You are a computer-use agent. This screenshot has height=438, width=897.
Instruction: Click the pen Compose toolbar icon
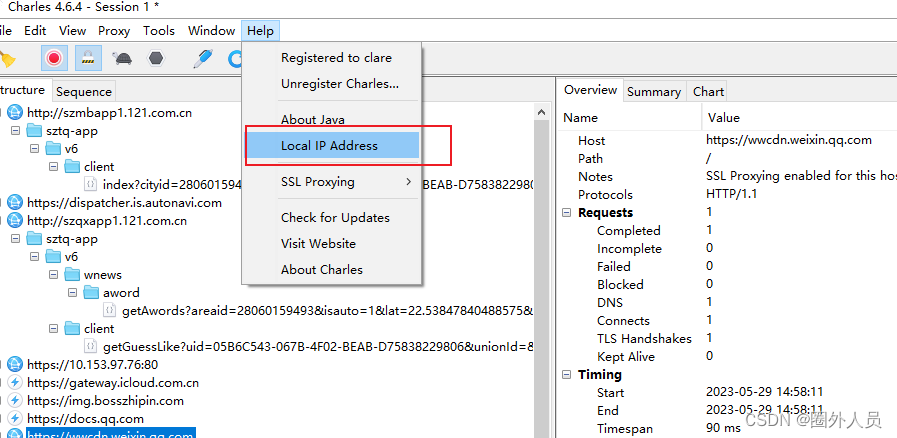pos(203,58)
